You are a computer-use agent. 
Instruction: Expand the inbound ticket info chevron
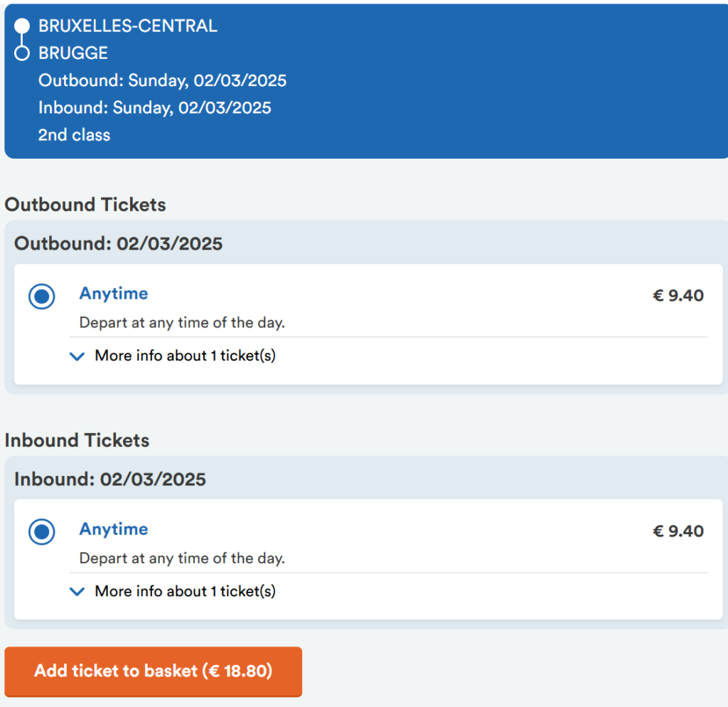(x=77, y=592)
